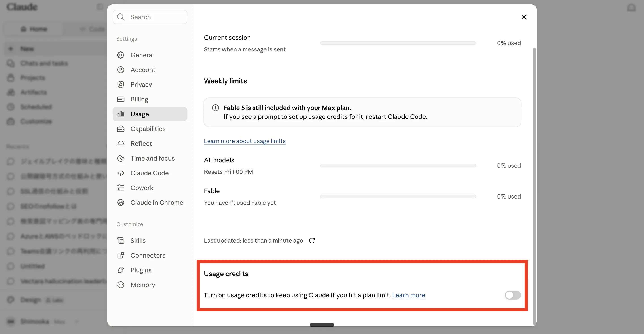Switch to the Home tab in the background
Image resolution: width=644 pixels, height=334 pixels.
click(x=34, y=29)
